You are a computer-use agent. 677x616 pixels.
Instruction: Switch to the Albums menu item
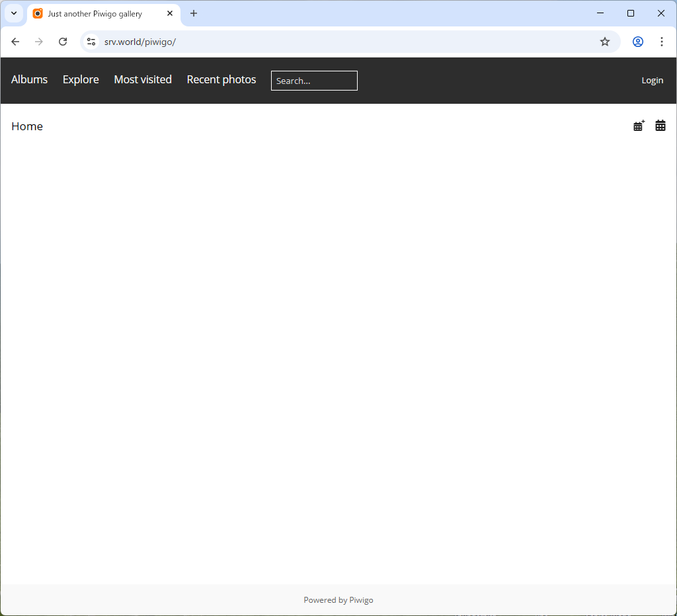29,79
